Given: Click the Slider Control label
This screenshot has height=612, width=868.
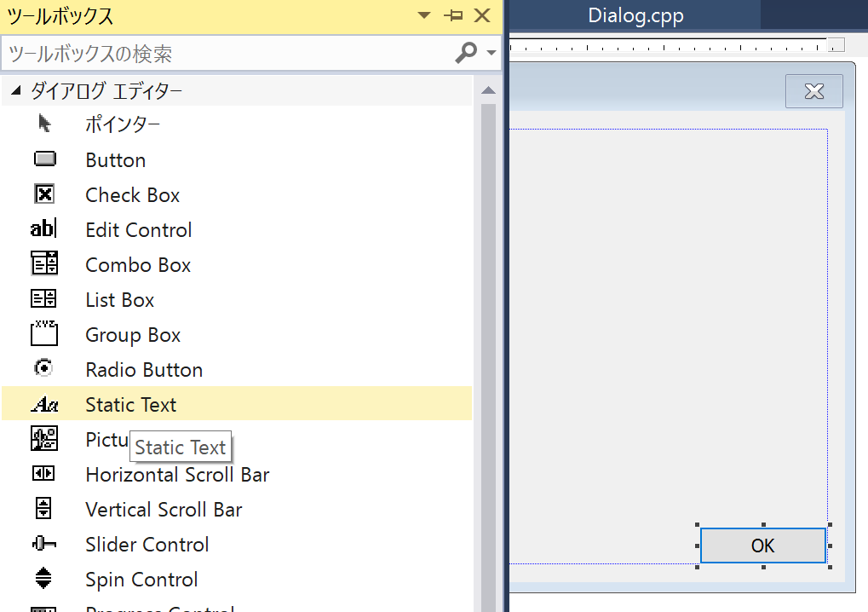Looking at the screenshot, I should coord(147,545).
